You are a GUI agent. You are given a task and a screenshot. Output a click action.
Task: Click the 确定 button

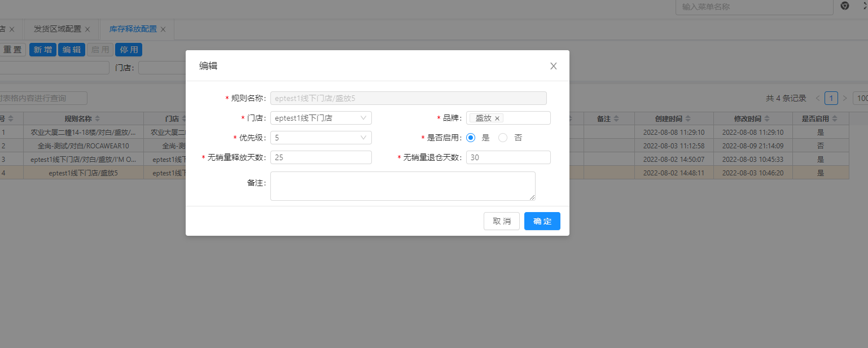(x=542, y=221)
